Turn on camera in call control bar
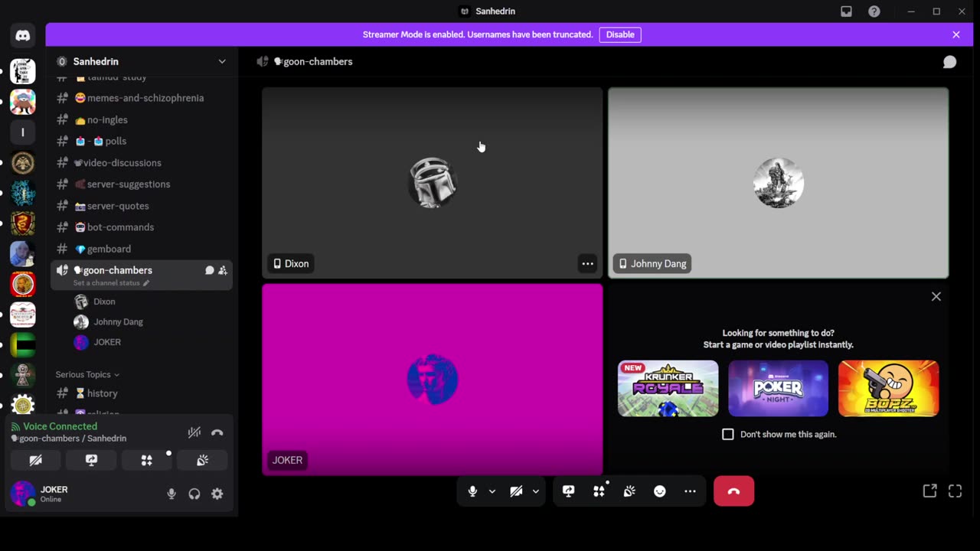Image resolution: width=980 pixels, height=551 pixels. (x=516, y=491)
